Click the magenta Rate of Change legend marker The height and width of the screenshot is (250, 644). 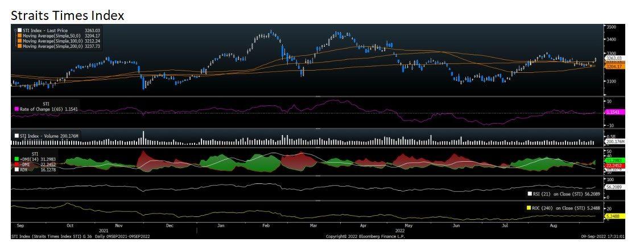tap(16, 108)
